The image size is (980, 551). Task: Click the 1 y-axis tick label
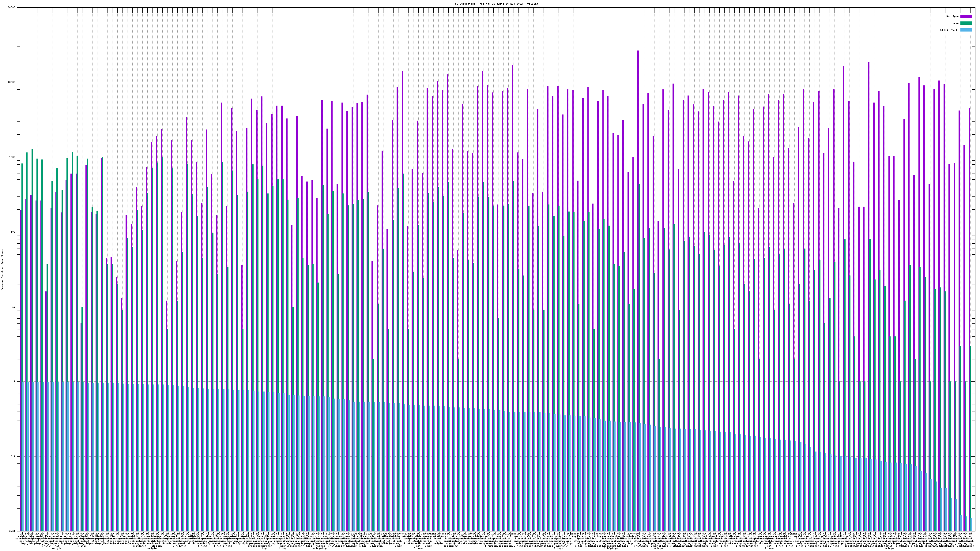[15, 382]
